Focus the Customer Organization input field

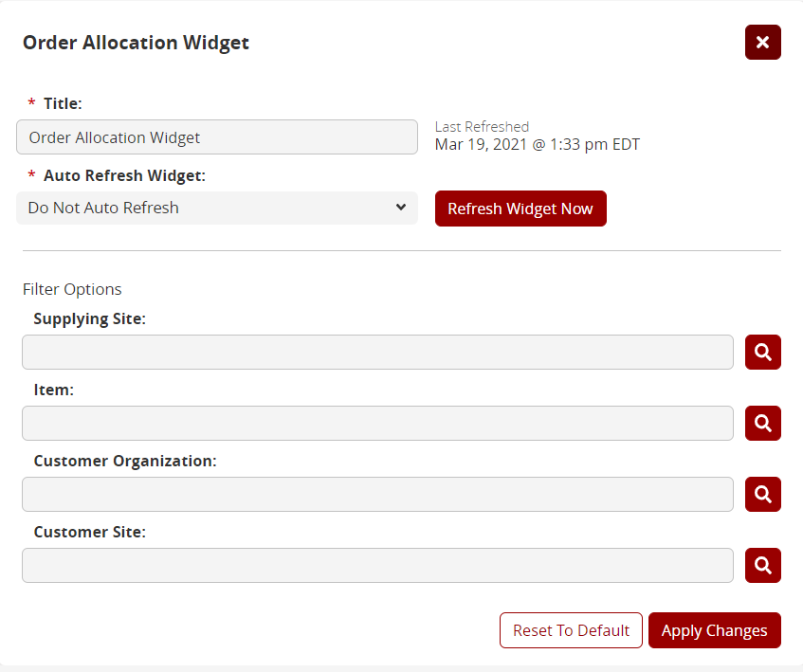[x=377, y=495]
